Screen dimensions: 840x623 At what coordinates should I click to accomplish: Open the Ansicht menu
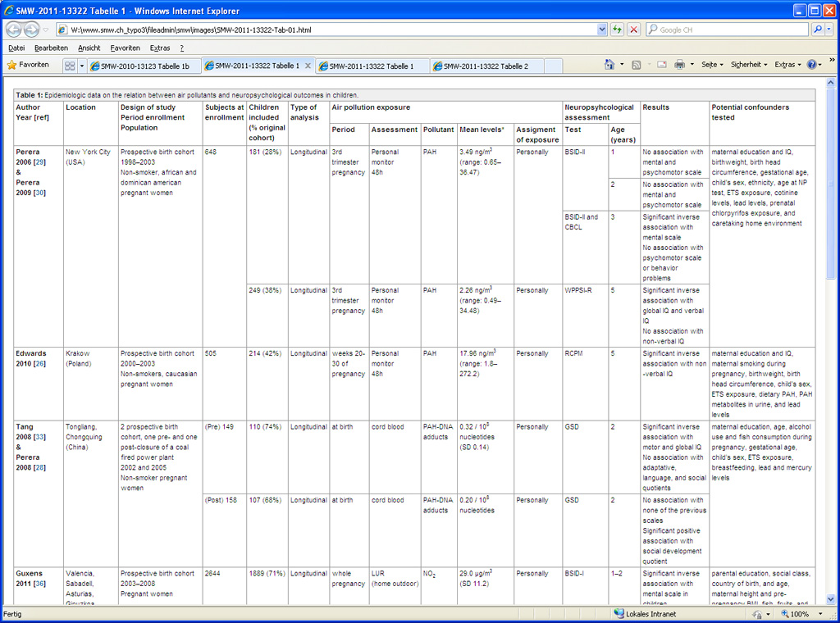89,48
